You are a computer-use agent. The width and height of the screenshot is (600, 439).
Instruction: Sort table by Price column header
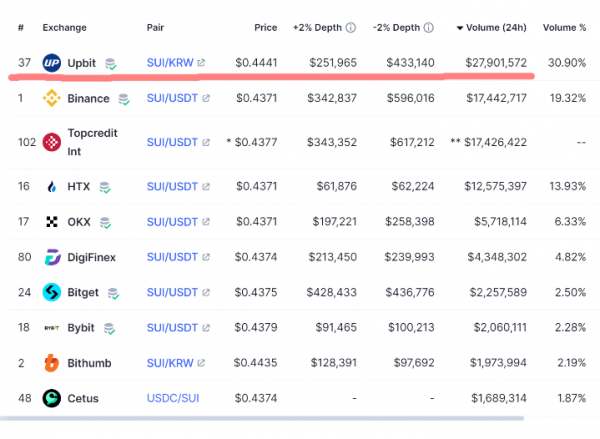(265, 26)
